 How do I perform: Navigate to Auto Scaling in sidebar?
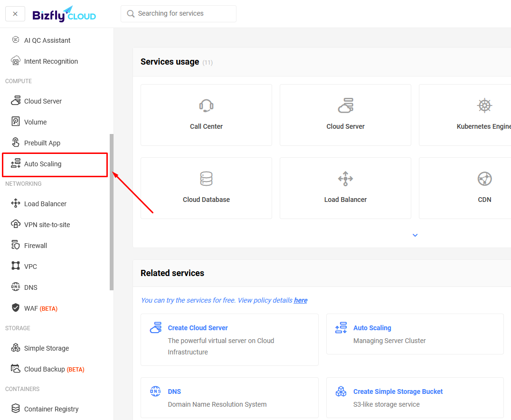(x=43, y=164)
